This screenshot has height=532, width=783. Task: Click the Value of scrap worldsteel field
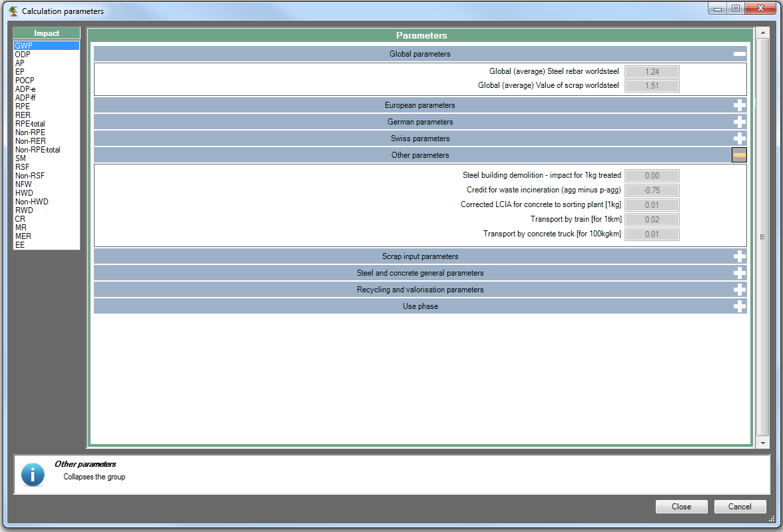[652, 86]
